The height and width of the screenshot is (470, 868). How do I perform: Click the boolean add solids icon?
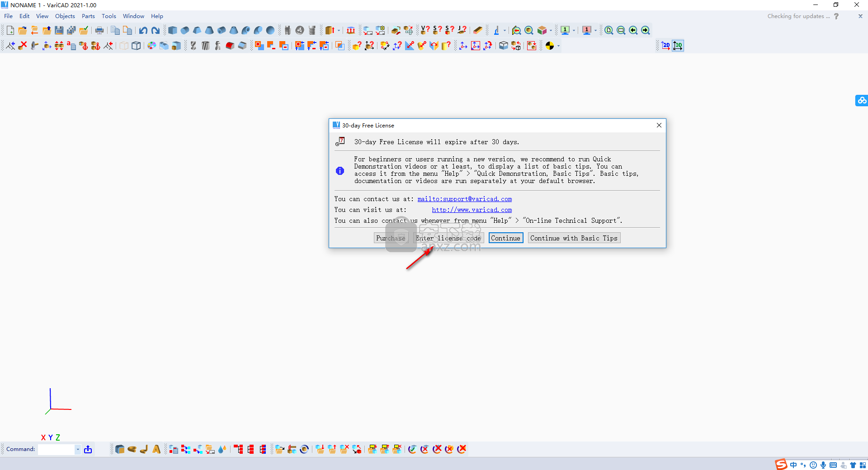[259, 46]
